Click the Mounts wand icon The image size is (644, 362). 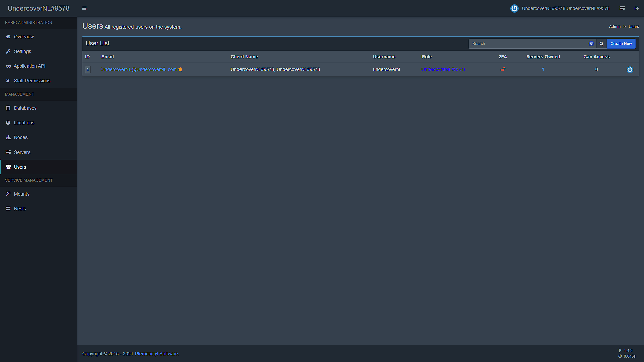tap(8, 194)
